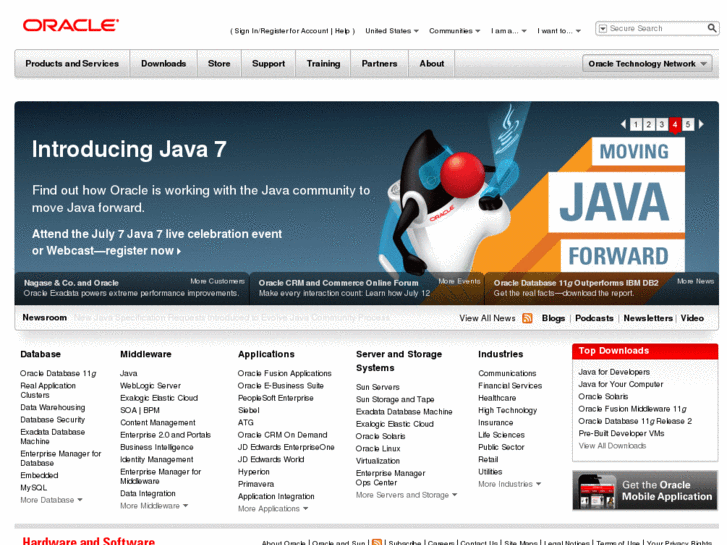Go to previous banner slide arrow
Viewport: 727px width, 545px height.
click(x=624, y=124)
